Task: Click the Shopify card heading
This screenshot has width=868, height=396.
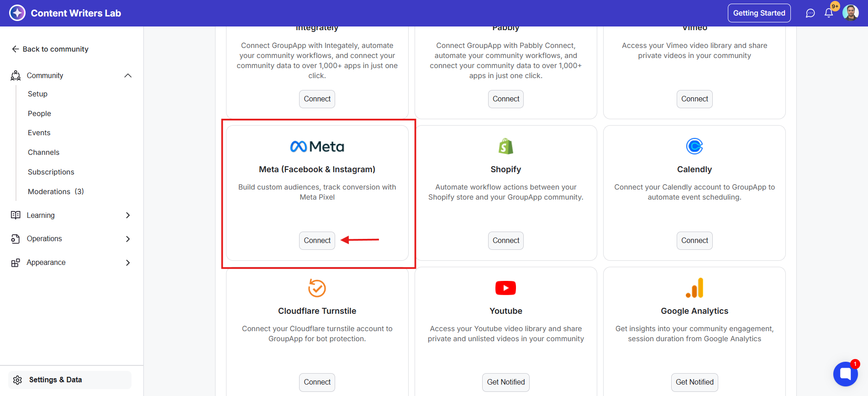Action: [x=506, y=169]
